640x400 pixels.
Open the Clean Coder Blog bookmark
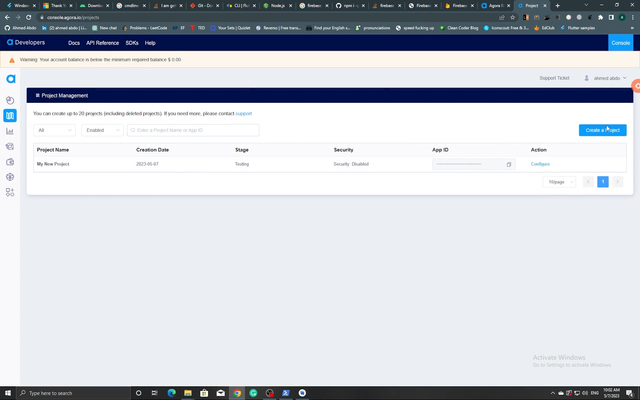[459, 28]
